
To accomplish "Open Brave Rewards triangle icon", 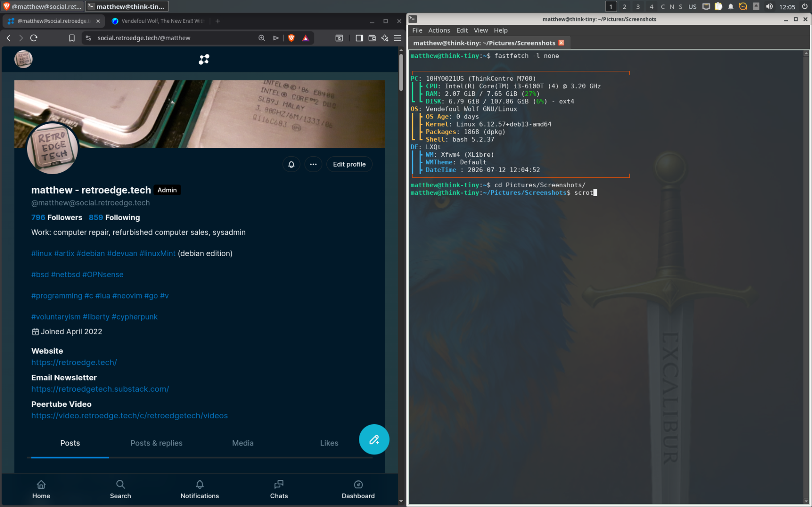I will pyautogui.click(x=305, y=38).
